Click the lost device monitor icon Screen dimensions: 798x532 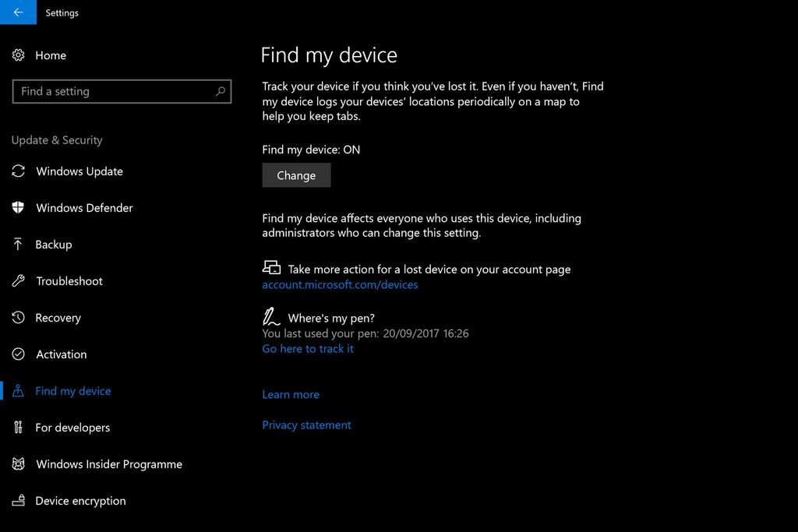[271, 266]
